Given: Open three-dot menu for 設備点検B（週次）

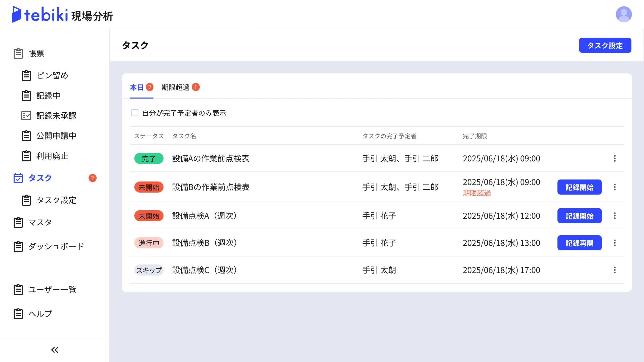Looking at the screenshot, I should 615,243.
